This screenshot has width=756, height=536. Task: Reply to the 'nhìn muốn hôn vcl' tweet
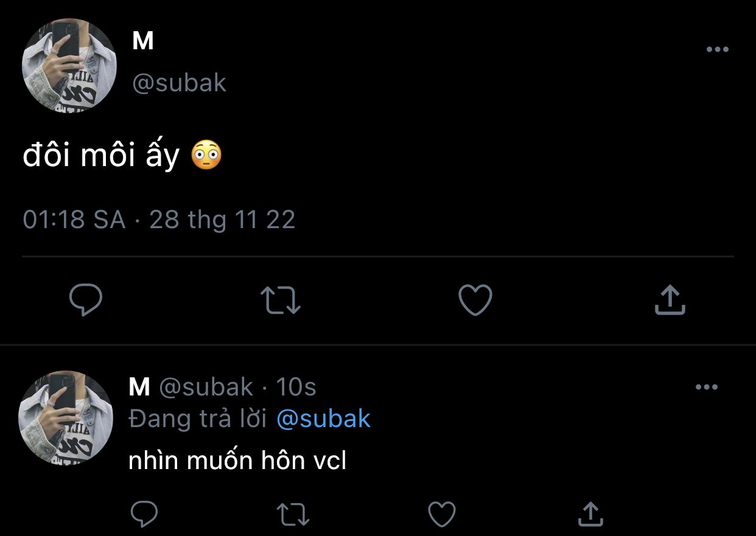click(x=145, y=514)
